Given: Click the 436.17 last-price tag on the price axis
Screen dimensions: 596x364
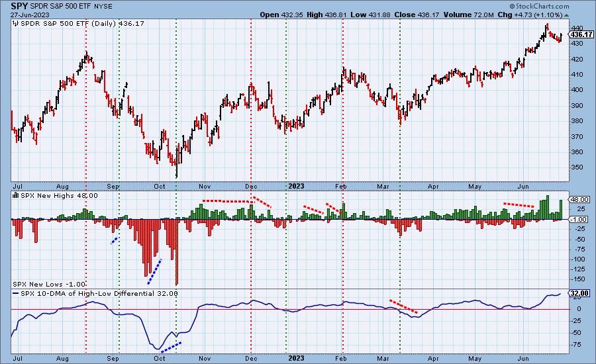Looking at the screenshot, I should pyautogui.click(x=582, y=34).
